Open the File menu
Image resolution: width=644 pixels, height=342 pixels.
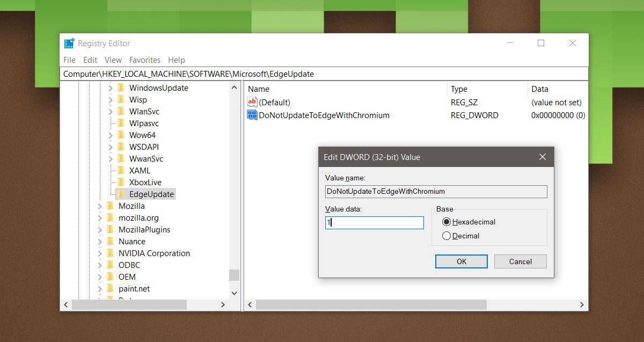(69, 60)
